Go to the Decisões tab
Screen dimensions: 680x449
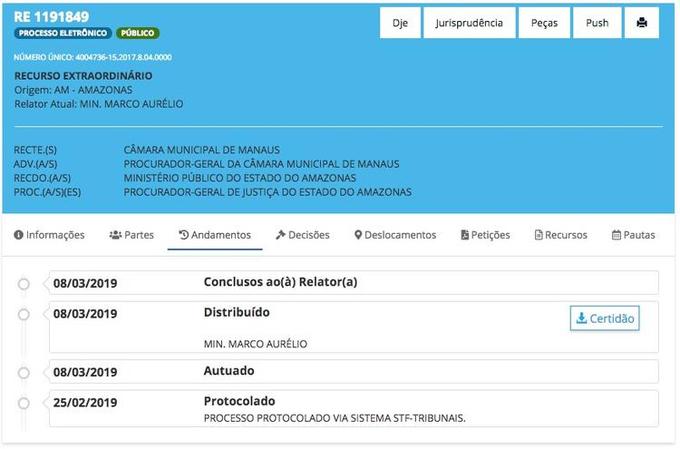click(302, 235)
